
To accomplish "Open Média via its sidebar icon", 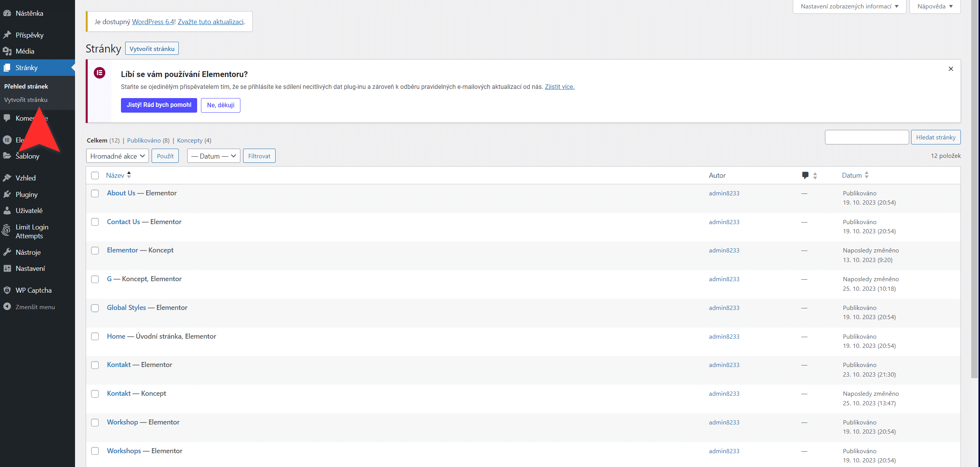I will (7, 51).
